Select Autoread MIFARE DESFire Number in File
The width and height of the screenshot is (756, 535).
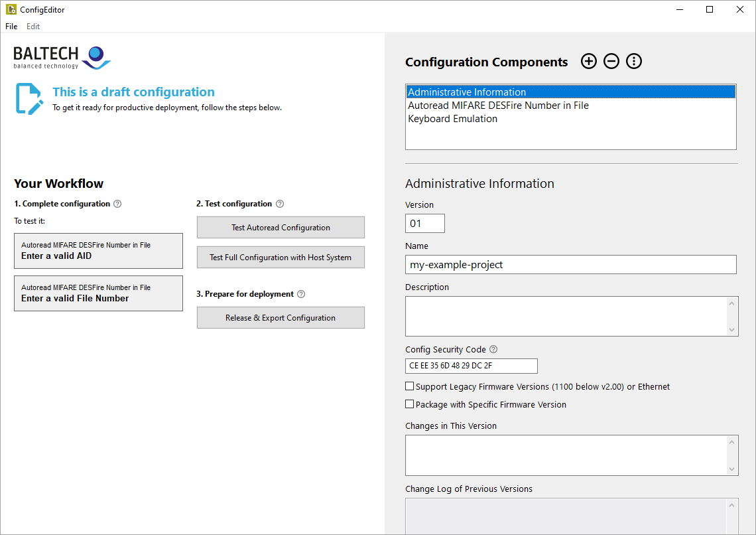coord(571,105)
